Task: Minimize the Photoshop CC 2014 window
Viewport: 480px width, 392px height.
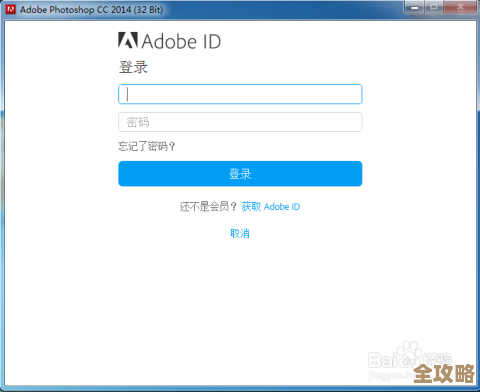Action: click(415, 7)
